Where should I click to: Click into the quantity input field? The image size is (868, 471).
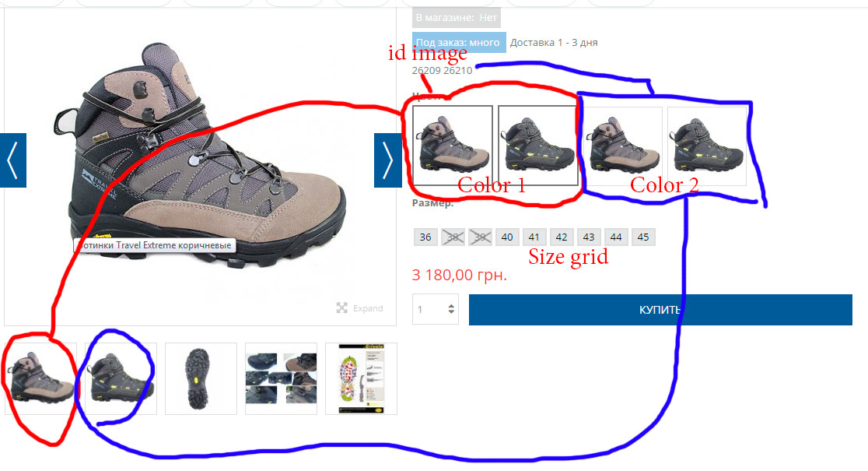pos(429,309)
